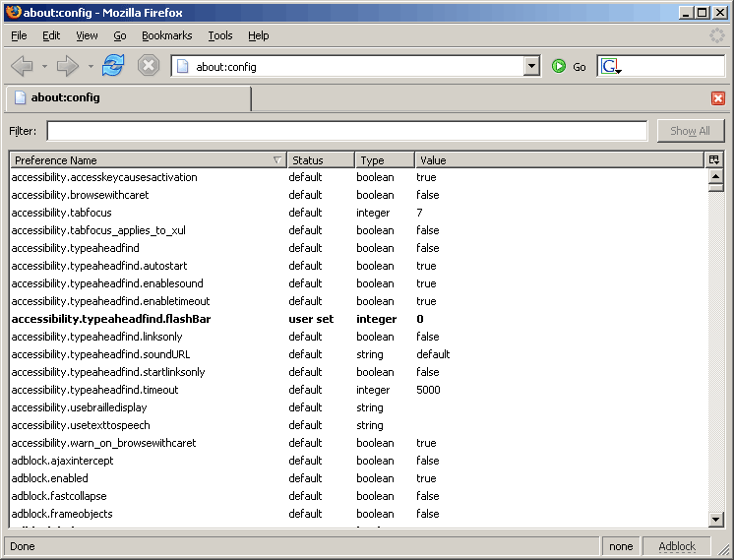Click the Value column header
Image resolution: width=734 pixels, height=560 pixels.
point(560,160)
